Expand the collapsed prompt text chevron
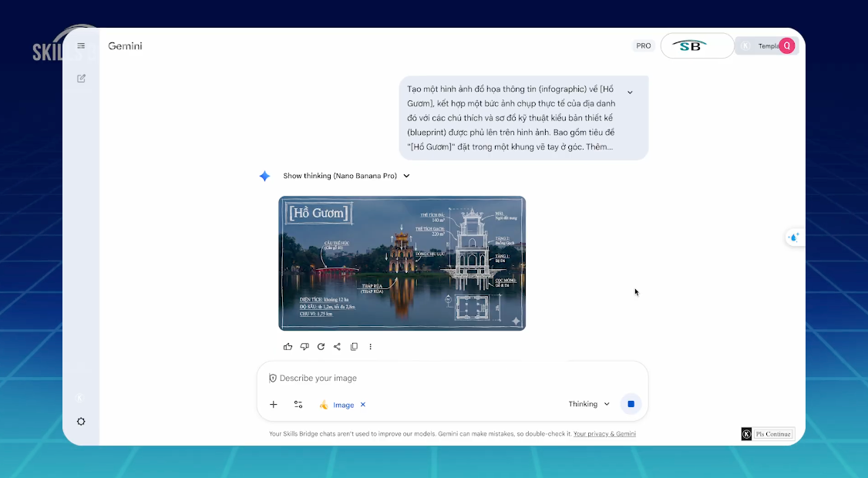The height and width of the screenshot is (478, 868). (630, 90)
